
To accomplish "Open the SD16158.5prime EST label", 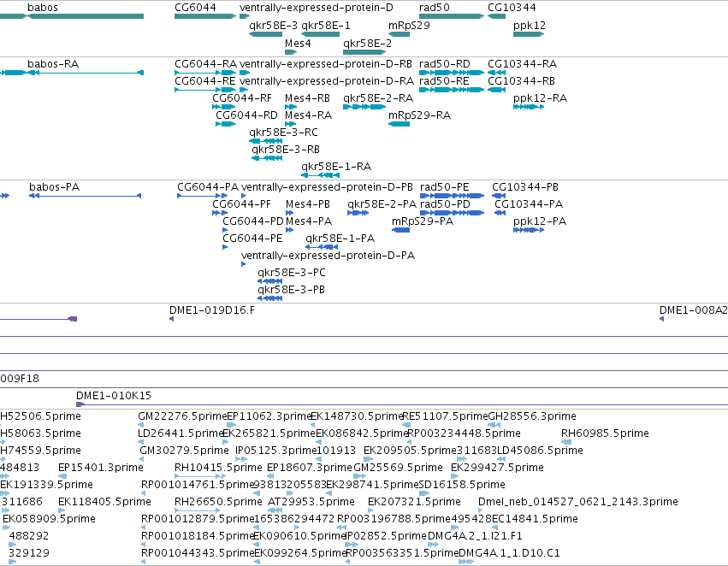I will pyautogui.click(x=462, y=484).
